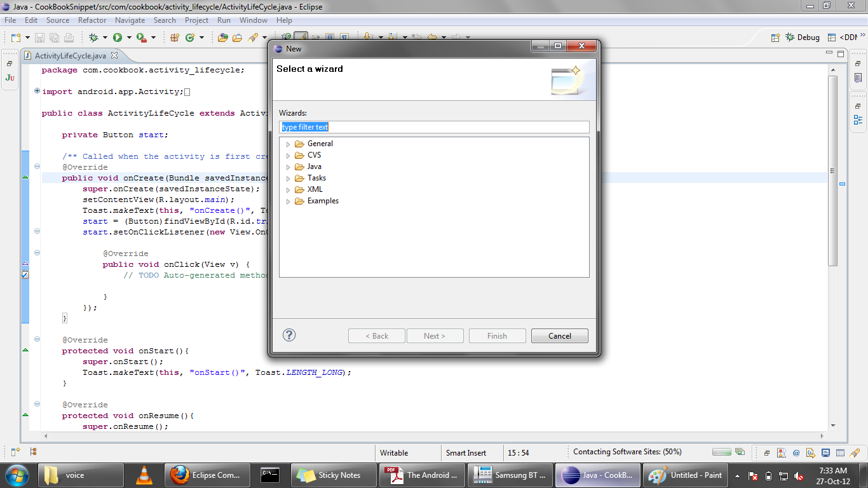This screenshot has height=488, width=868.
Task: Open Console view in bottom trim
Action: point(825,453)
